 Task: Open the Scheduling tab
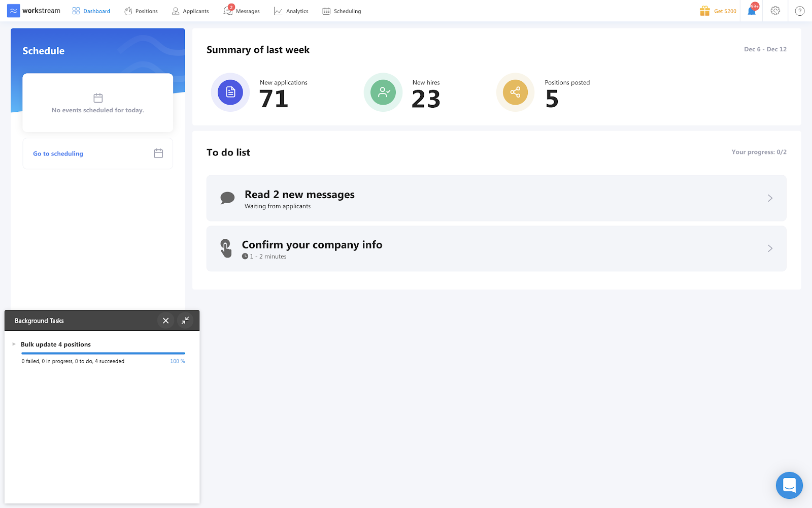342,11
